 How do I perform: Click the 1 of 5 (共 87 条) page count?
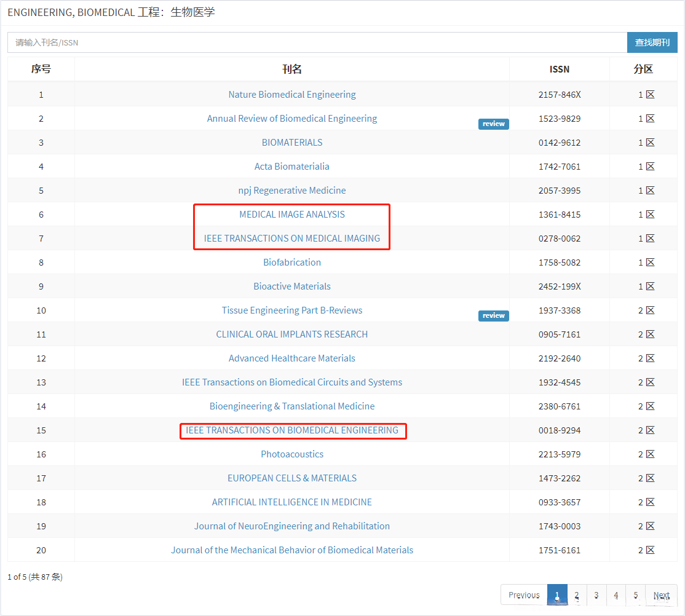[x=35, y=577]
